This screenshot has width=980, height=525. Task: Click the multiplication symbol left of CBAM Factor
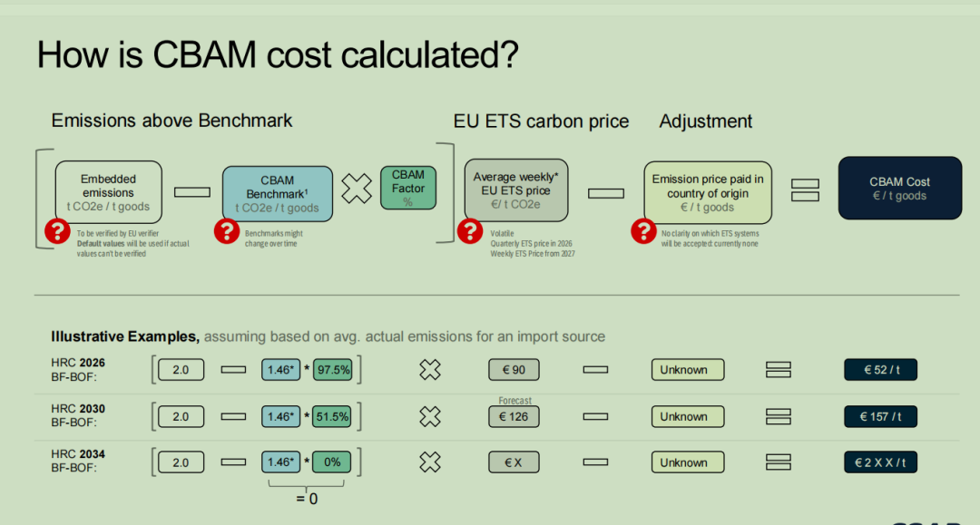click(357, 189)
